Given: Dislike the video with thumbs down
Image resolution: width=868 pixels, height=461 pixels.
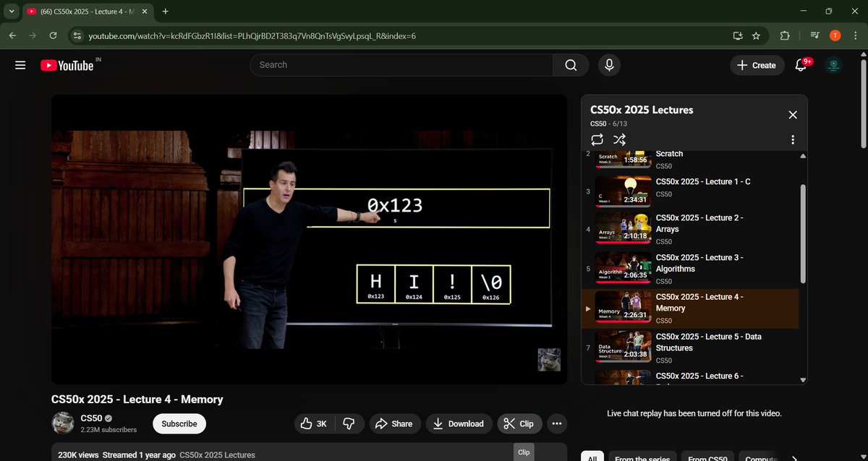Looking at the screenshot, I should click(349, 424).
